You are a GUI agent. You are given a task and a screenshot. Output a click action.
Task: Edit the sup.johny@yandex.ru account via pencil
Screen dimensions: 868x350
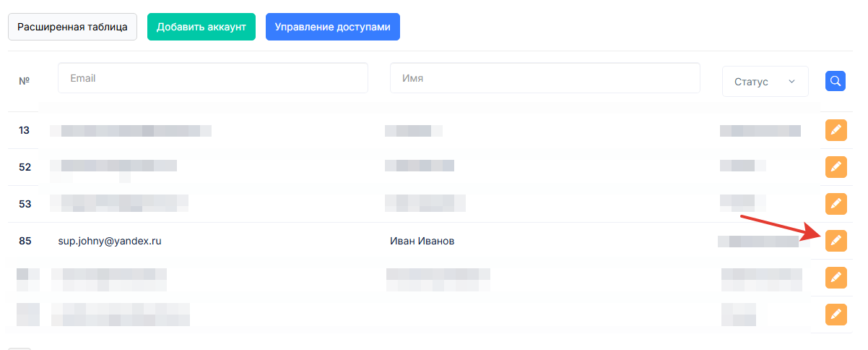pos(836,241)
